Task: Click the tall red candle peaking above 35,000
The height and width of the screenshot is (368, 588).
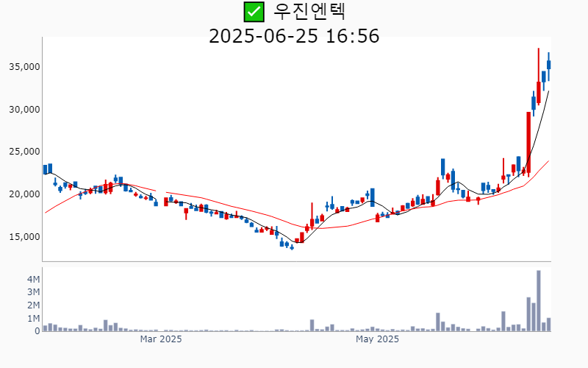Action: [x=539, y=77]
